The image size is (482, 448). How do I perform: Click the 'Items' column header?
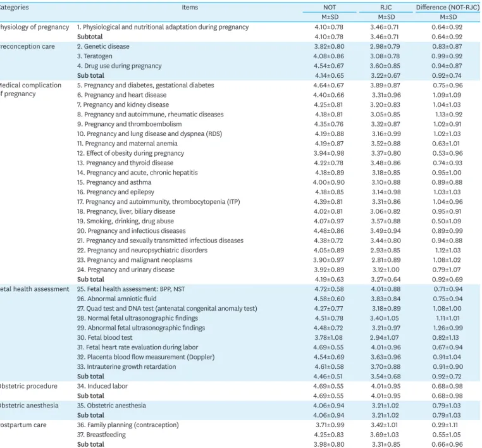[x=190, y=8]
